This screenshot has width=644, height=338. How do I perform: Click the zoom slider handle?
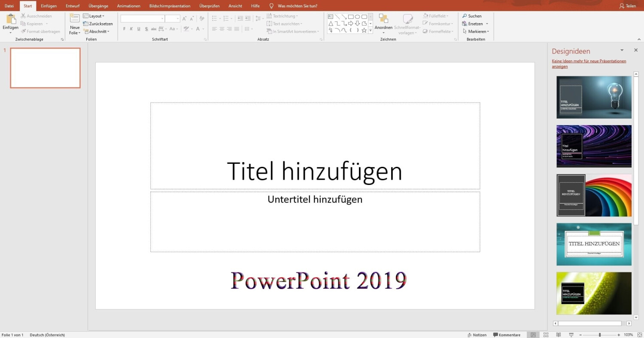point(599,335)
